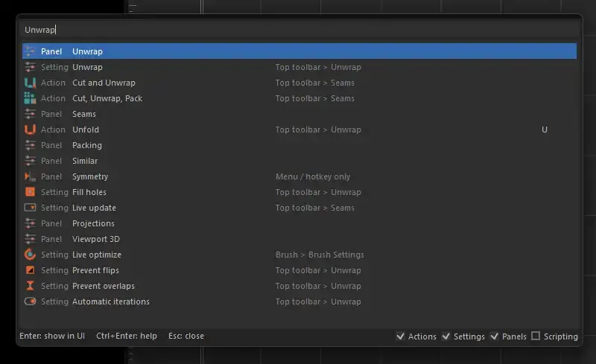
Task: Click the U hotkey label for Unfold
Action: tap(545, 130)
